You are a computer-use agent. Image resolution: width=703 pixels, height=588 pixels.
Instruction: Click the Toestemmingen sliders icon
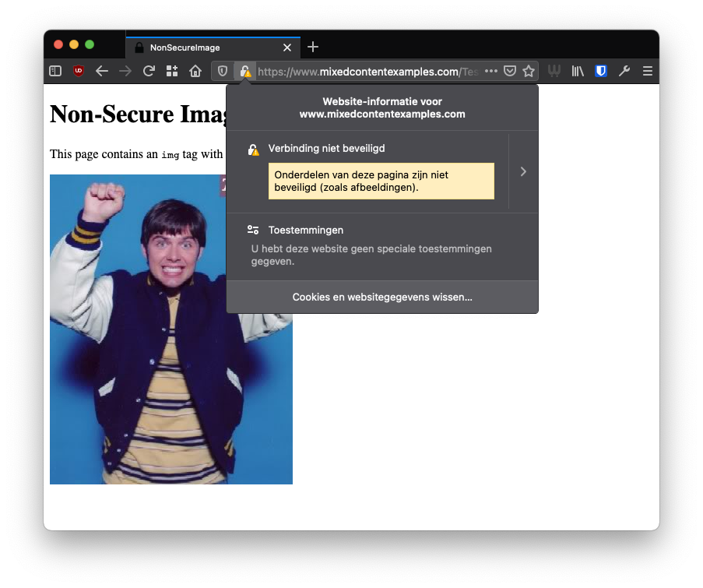(253, 230)
